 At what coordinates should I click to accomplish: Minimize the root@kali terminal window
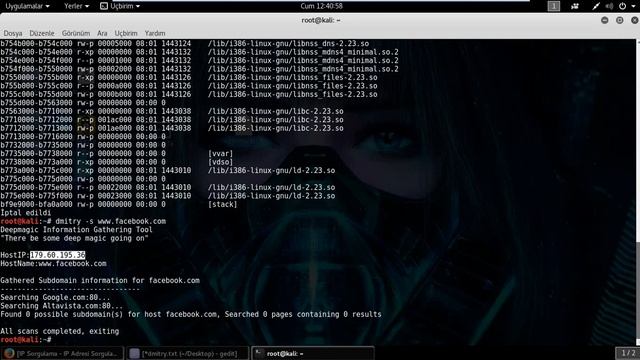coord(604,20)
